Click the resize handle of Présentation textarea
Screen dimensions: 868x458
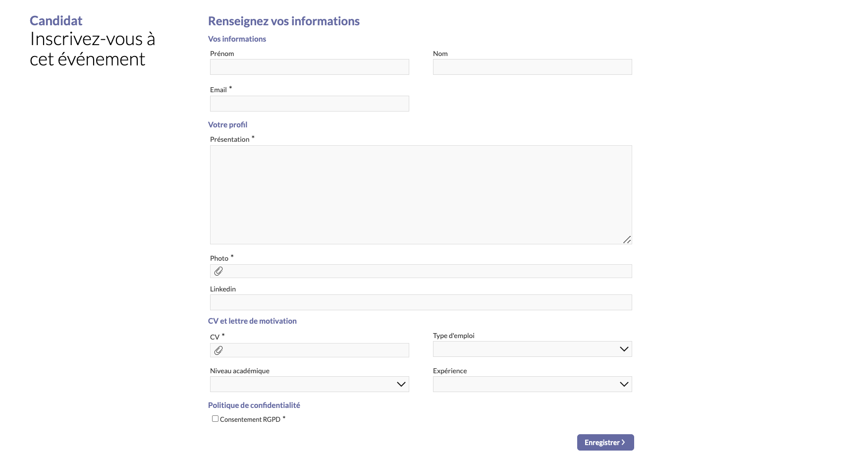tap(627, 239)
